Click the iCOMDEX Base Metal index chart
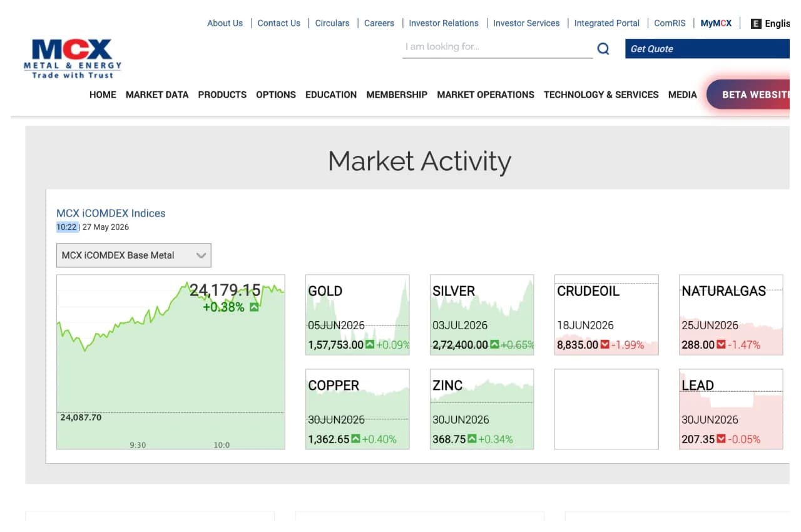The image size is (801, 532). tap(171, 362)
